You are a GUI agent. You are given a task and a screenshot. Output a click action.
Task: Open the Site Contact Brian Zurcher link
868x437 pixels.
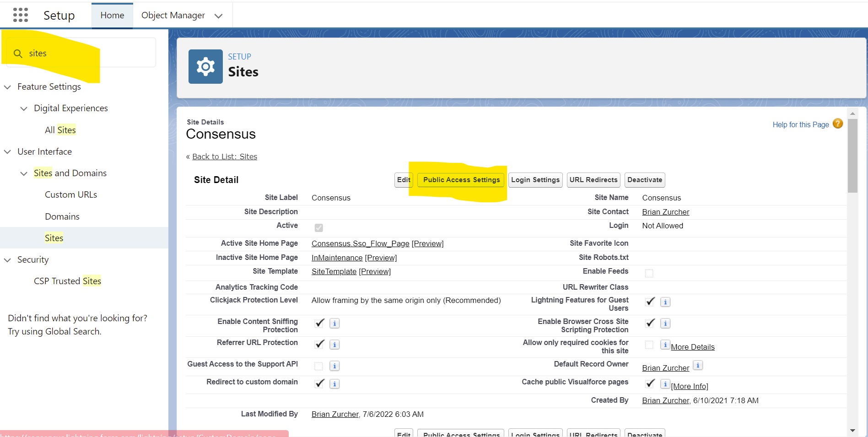pyautogui.click(x=665, y=212)
